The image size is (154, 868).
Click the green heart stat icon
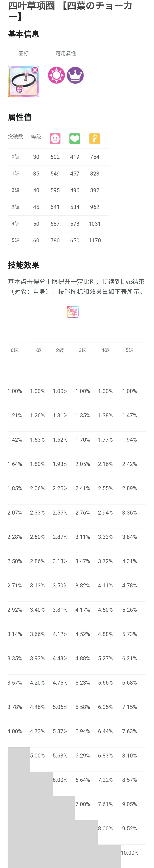tap(75, 138)
